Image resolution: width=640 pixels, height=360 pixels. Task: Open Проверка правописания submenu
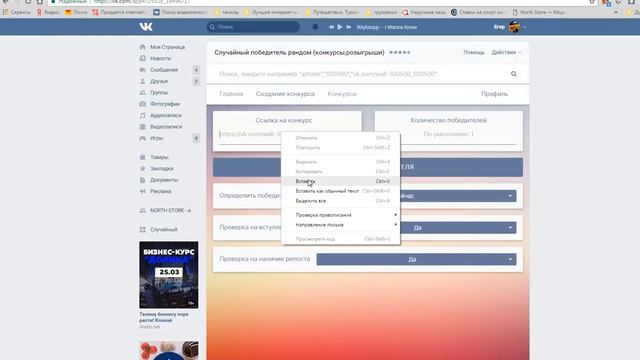pyautogui.click(x=341, y=215)
